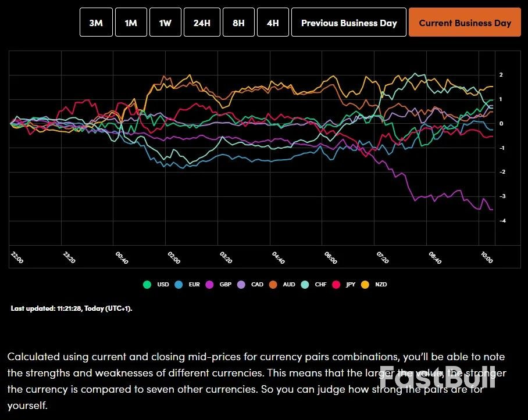Click the 02:00 time axis label
This screenshot has height=420, width=528.
(174, 257)
